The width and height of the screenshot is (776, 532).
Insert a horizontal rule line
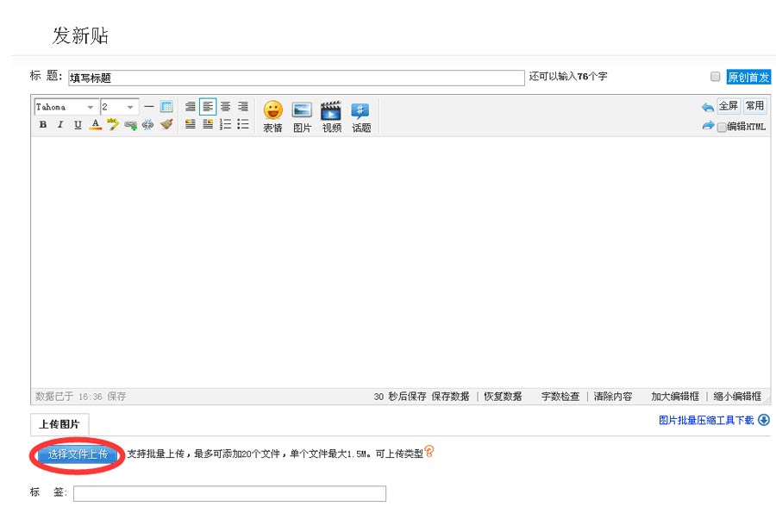pyautogui.click(x=149, y=106)
